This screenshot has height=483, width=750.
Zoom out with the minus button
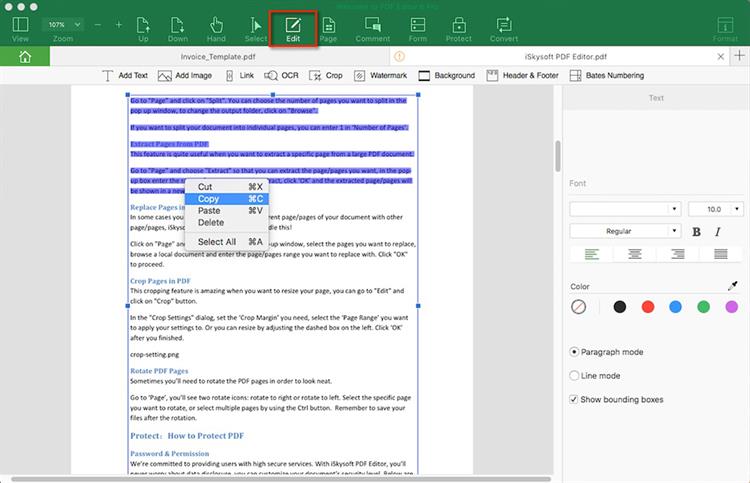coord(98,24)
